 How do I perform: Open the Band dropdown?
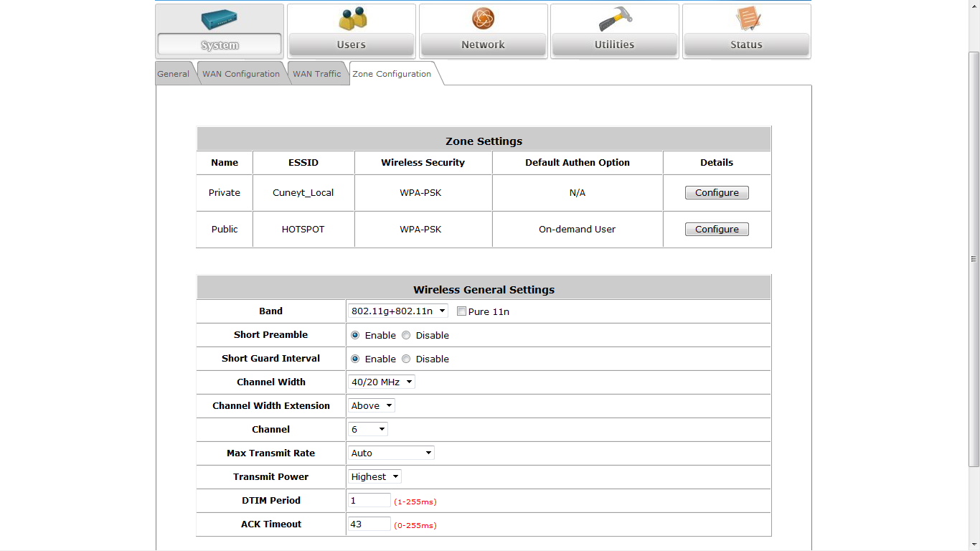coord(398,311)
